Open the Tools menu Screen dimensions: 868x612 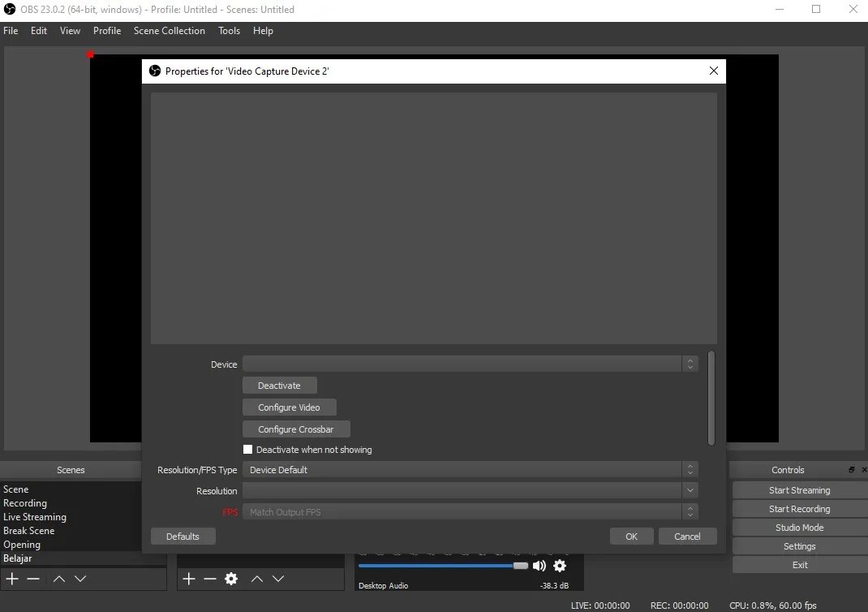[228, 31]
